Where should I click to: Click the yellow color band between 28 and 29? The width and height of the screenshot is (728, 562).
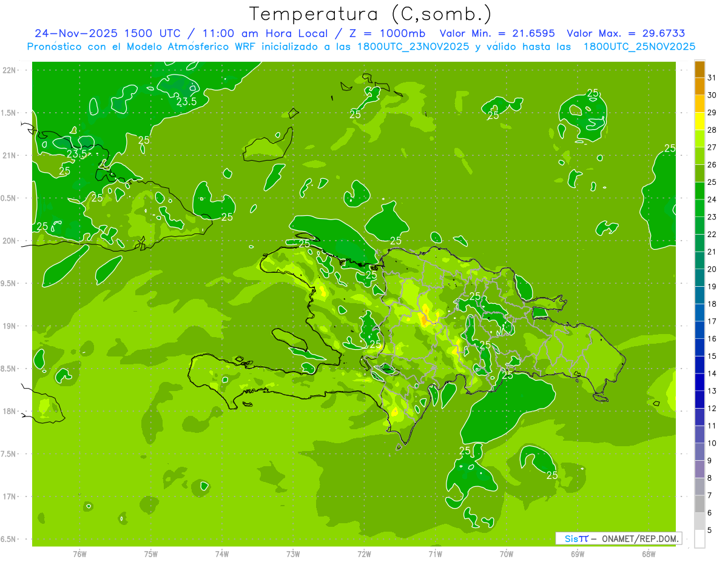point(699,121)
